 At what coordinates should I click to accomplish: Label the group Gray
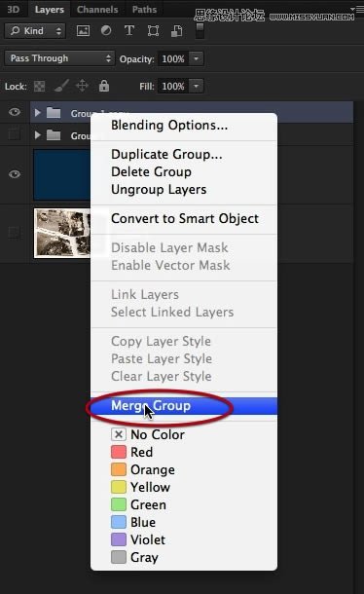point(184,557)
